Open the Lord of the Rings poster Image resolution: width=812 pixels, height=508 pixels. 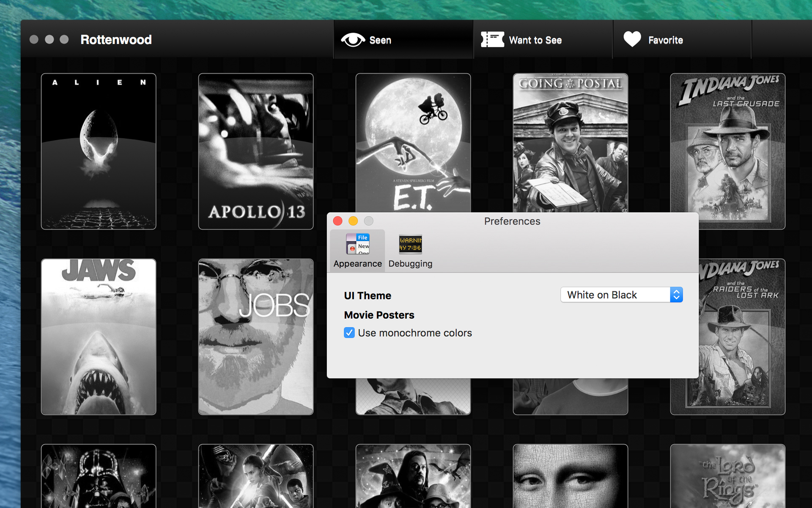pos(728,476)
